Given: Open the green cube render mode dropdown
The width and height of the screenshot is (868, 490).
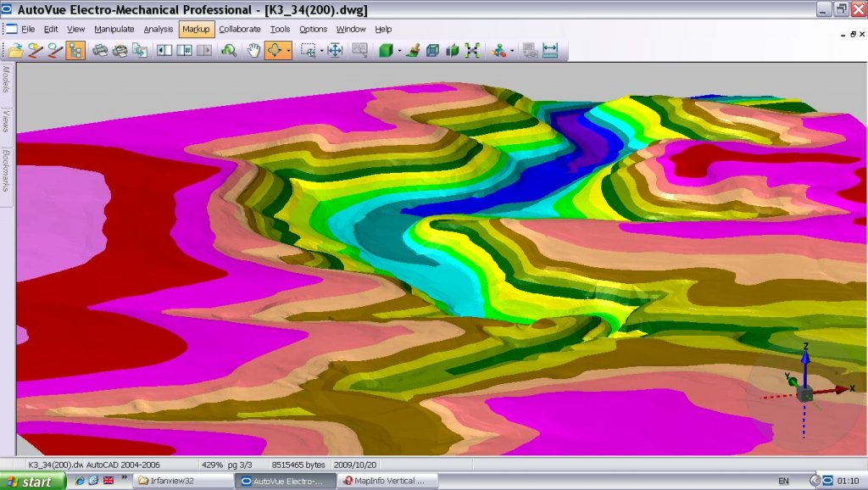Looking at the screenshot, I should pos(398,51).
